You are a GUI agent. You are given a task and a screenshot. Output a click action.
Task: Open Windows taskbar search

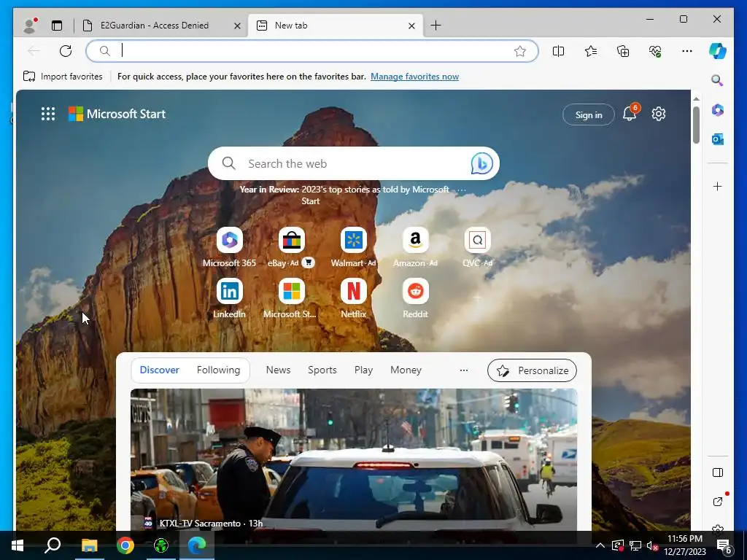(53, 545)
